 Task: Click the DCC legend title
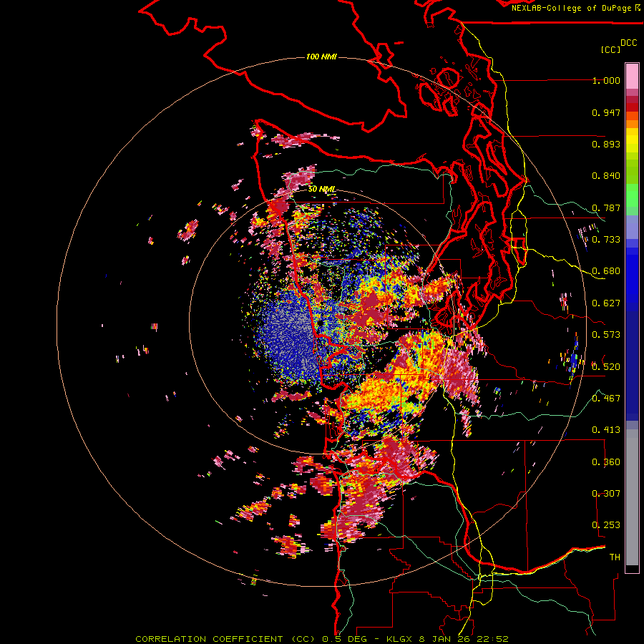point(628,43)
